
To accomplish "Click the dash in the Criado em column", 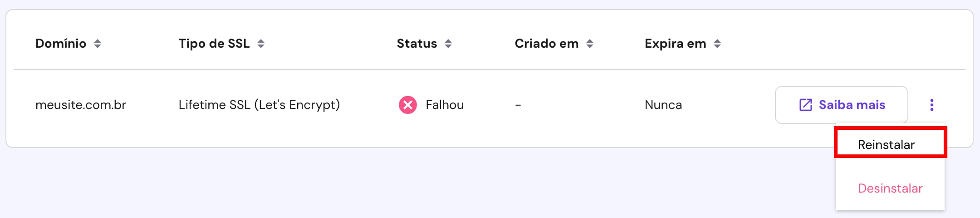I will point(518,105).
